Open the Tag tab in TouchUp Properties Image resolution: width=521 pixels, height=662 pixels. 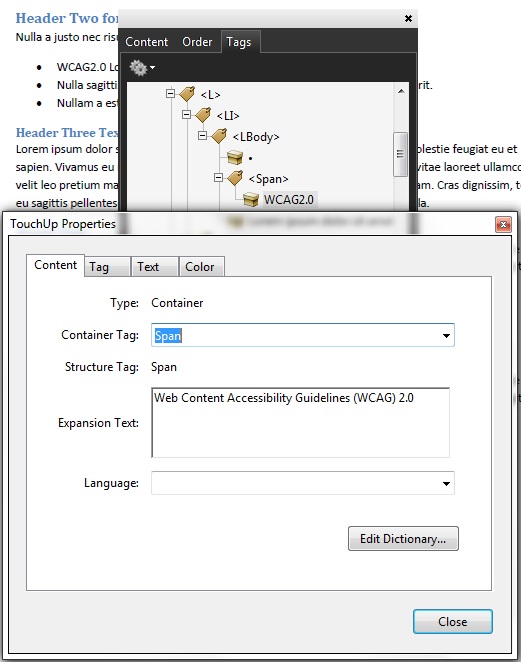click(x=107, y=267)
